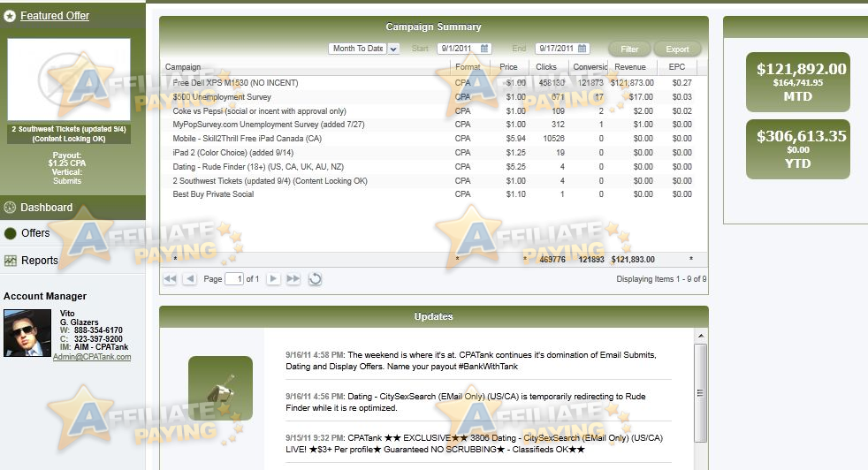Click the YTD earnings box $306,613.35
Image resolution: width=868 pixels, height=470 pixels.
(797, 149)
